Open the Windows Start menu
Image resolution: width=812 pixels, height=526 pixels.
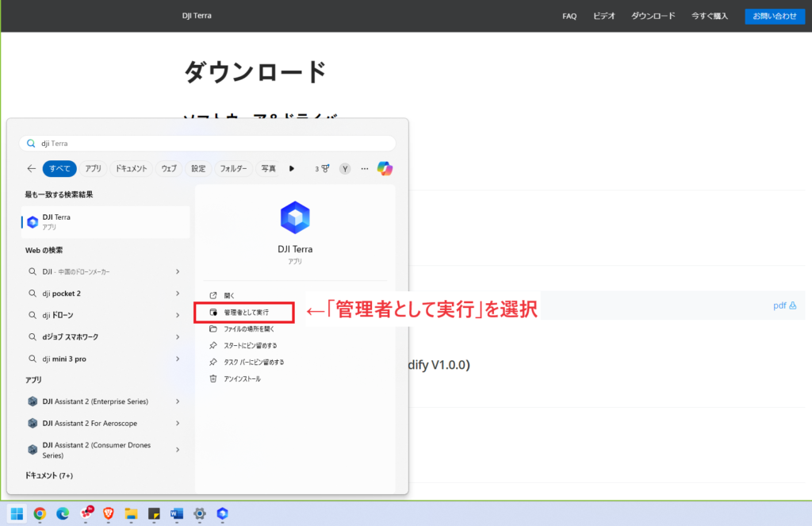click(x=17, y=513)
